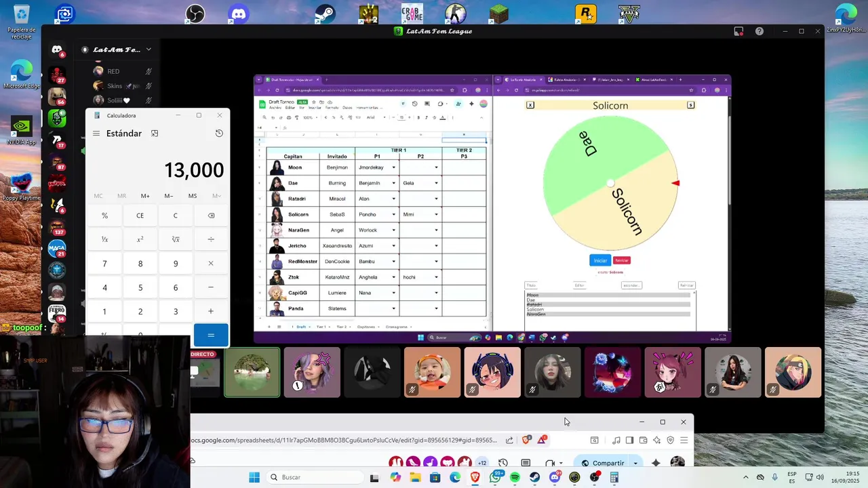Switch to Tier 1 sheet tab
This screenshot has height=488, width=868.
point(321,327)
